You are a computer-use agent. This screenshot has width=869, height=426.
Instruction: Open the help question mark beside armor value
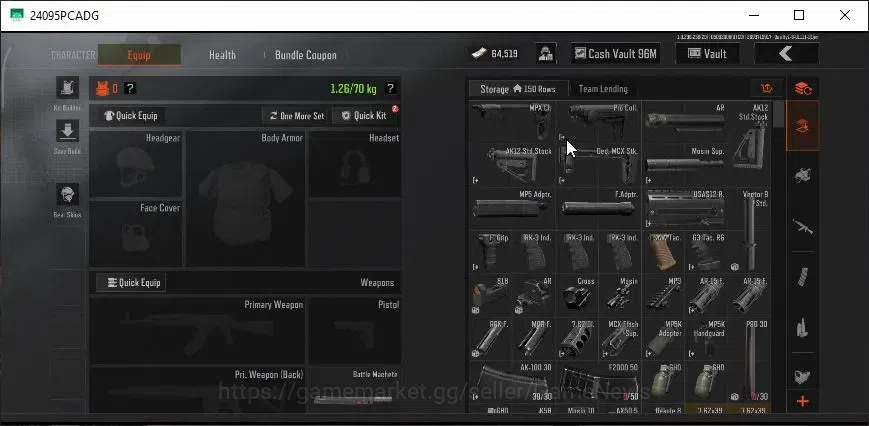pos(130,88)
